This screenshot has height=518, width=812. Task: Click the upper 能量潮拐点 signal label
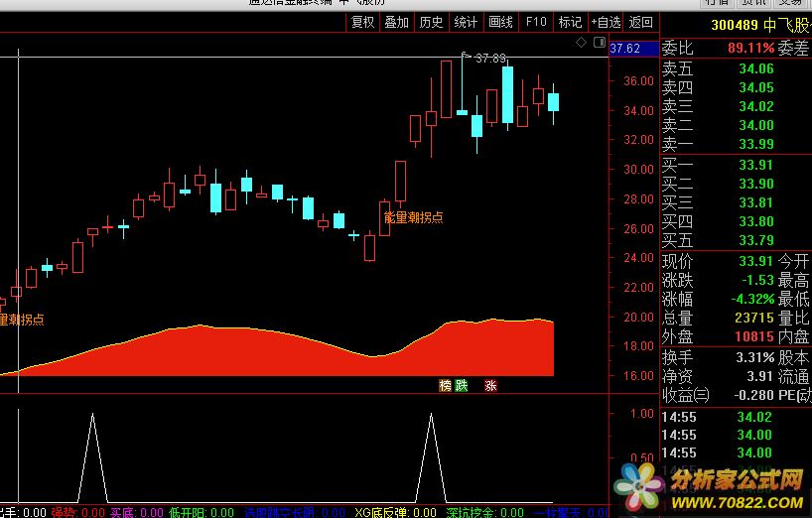point(413,216)
